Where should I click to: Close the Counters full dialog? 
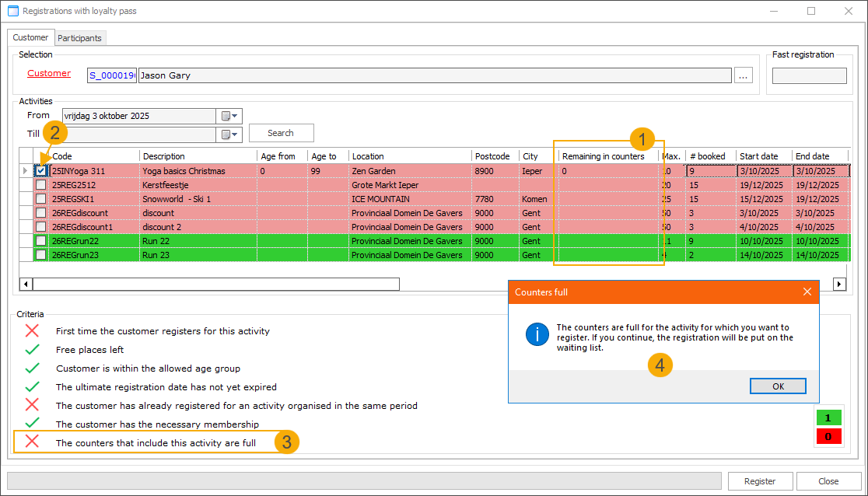[x=807, y=292]
